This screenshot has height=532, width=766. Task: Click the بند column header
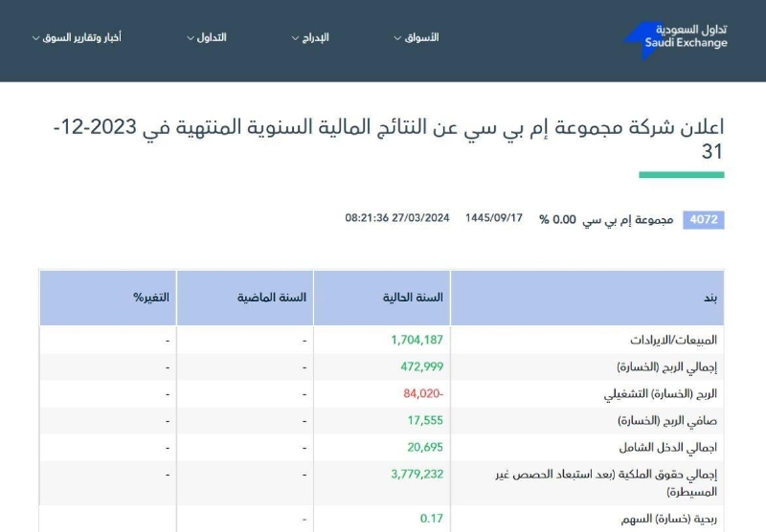(587, 298)
